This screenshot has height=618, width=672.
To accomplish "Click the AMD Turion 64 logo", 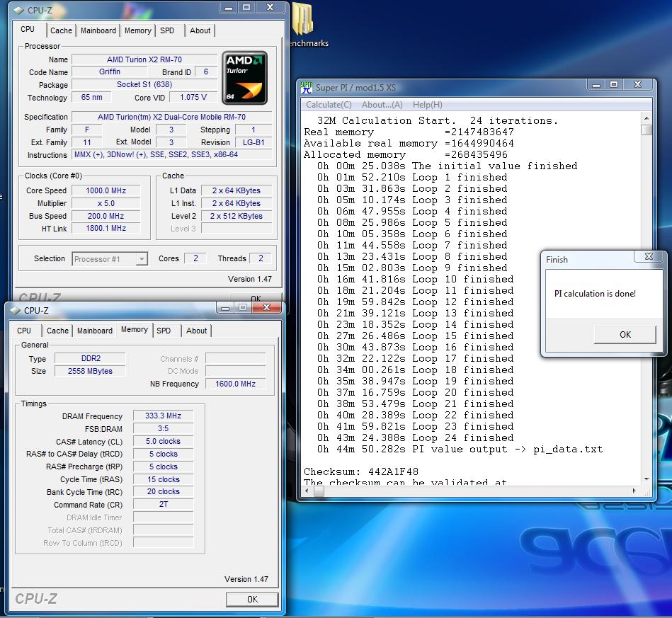I will tap(245, 78).
